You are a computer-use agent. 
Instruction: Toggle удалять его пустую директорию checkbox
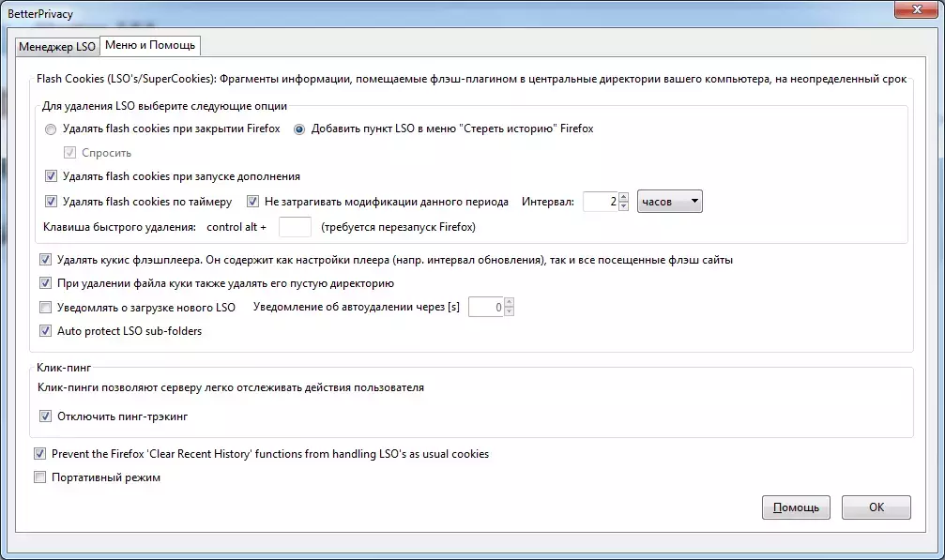pos(45,283)
